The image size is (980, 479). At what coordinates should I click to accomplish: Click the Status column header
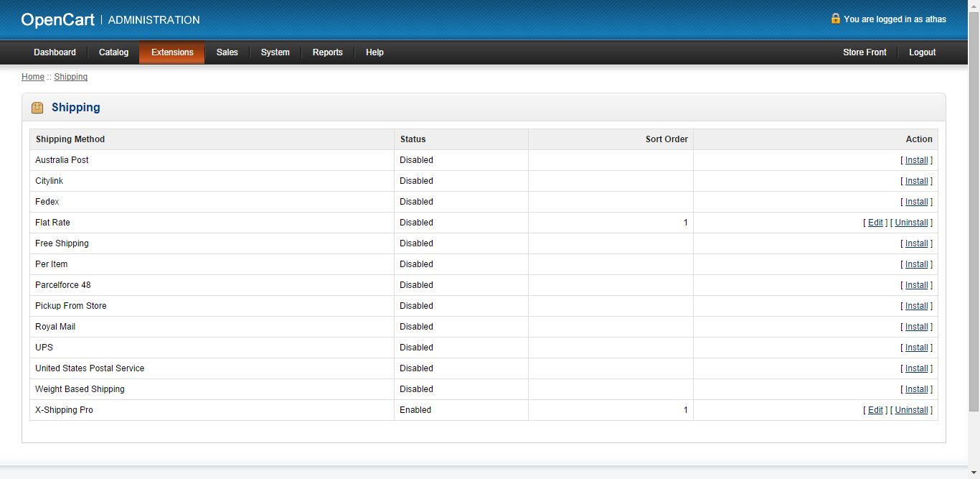[413, 139]
